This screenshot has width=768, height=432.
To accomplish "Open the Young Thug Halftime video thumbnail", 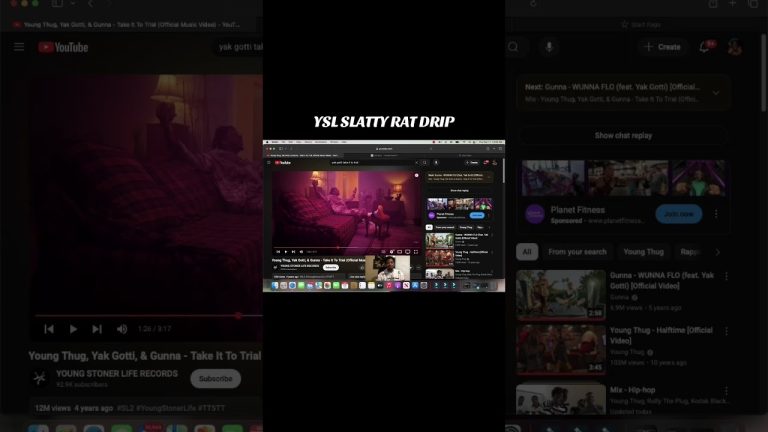I will [561, 350].
